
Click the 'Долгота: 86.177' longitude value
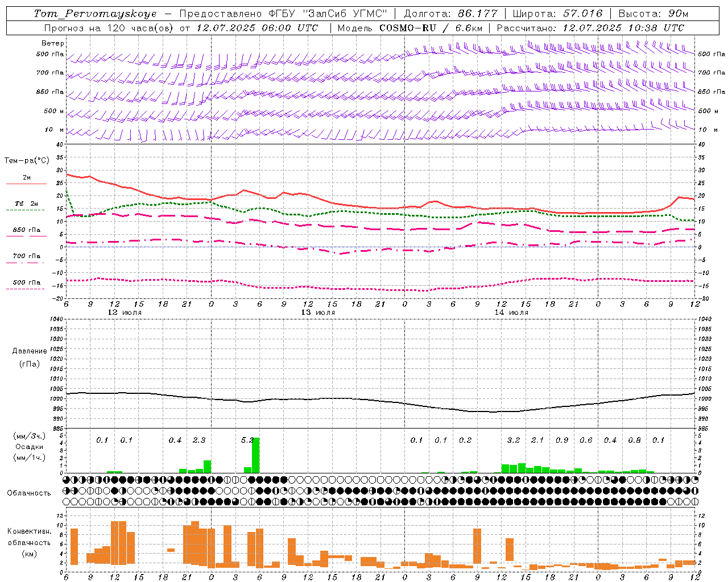[451, 14]
